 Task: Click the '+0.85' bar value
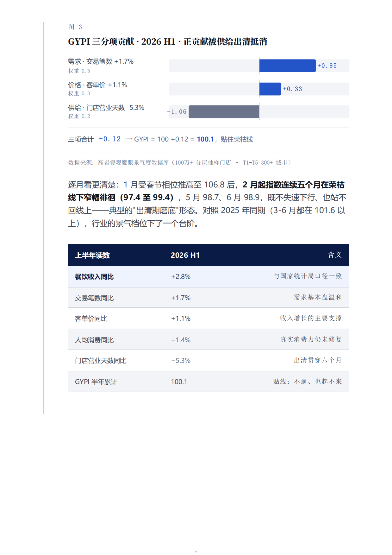coord(327,66)
